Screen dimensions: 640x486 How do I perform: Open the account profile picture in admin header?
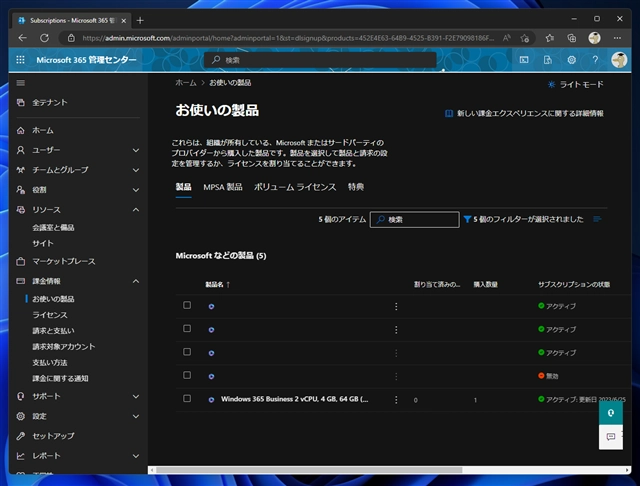pos(619,60)
